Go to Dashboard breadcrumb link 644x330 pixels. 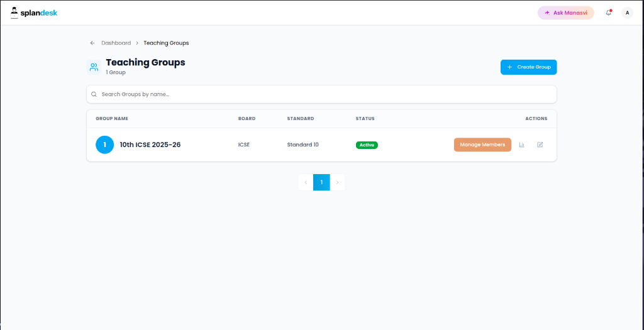[x=116, y=43]
